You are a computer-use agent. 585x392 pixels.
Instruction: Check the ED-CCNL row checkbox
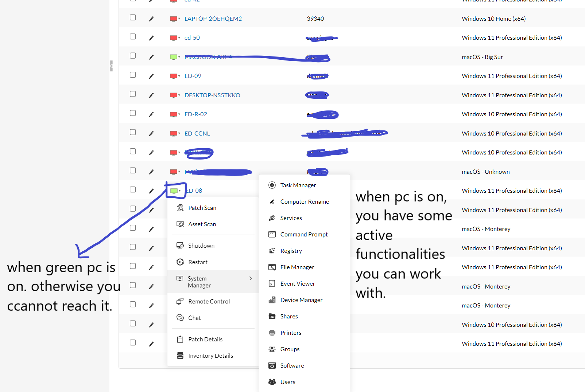(x=133, y=132)
